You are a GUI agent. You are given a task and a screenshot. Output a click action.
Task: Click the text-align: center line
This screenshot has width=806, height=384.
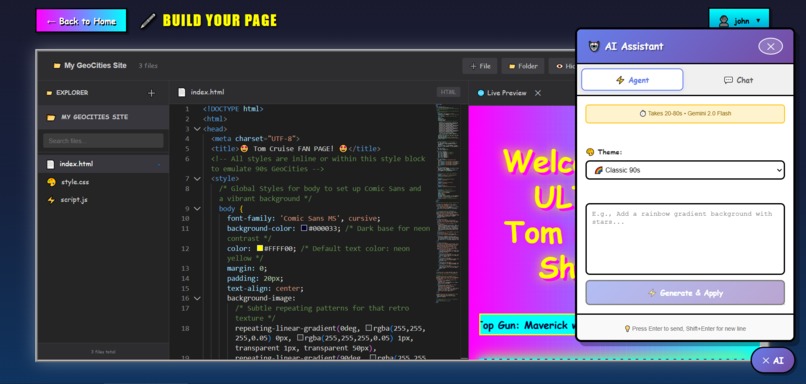tap(265, 288)
